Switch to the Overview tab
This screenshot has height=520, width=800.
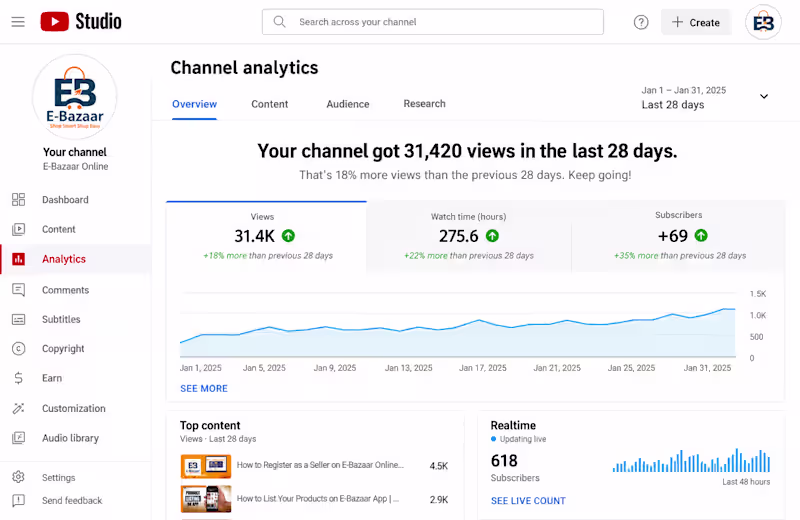[x=194, y=104]
